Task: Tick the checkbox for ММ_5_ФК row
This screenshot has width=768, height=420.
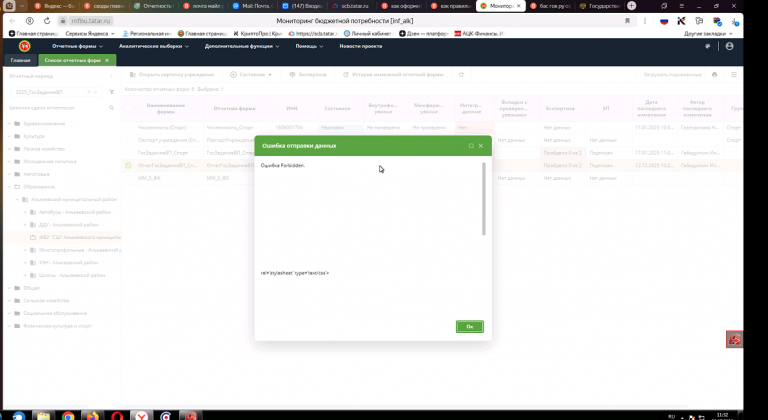Action: pyautogui.click(x=128, y=178)
